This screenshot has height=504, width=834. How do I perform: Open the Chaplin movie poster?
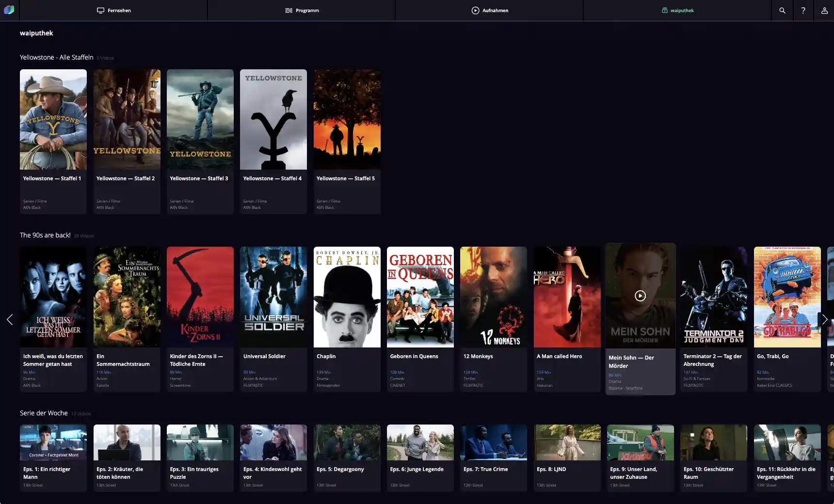[x=347, y=297]
